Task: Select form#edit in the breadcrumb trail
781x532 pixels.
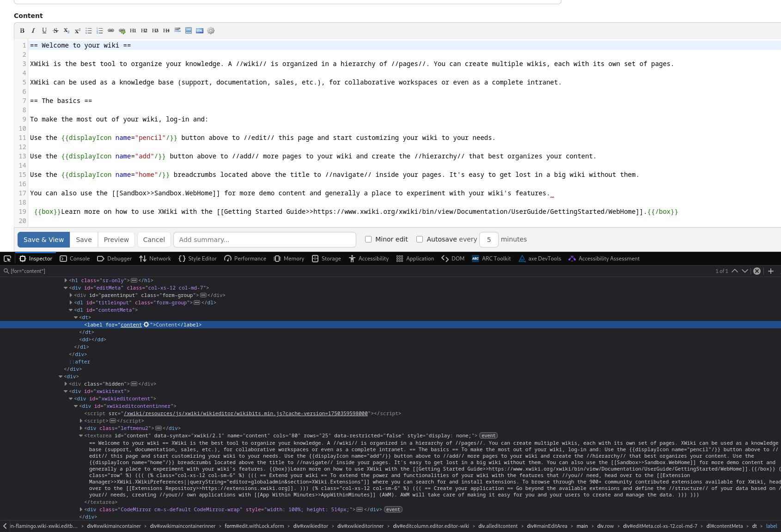Action: [x=254, y=526]
